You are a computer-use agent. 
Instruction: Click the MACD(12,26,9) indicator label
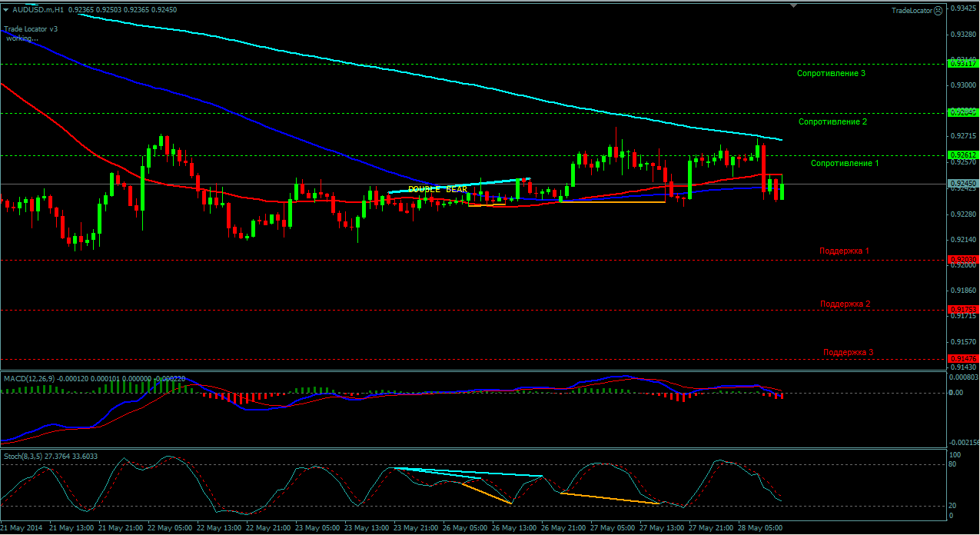28,378
